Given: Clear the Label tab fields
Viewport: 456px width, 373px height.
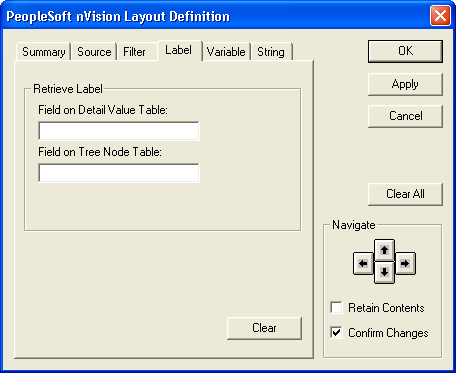Looking at the screenshot, I should (x=264, y=328).
